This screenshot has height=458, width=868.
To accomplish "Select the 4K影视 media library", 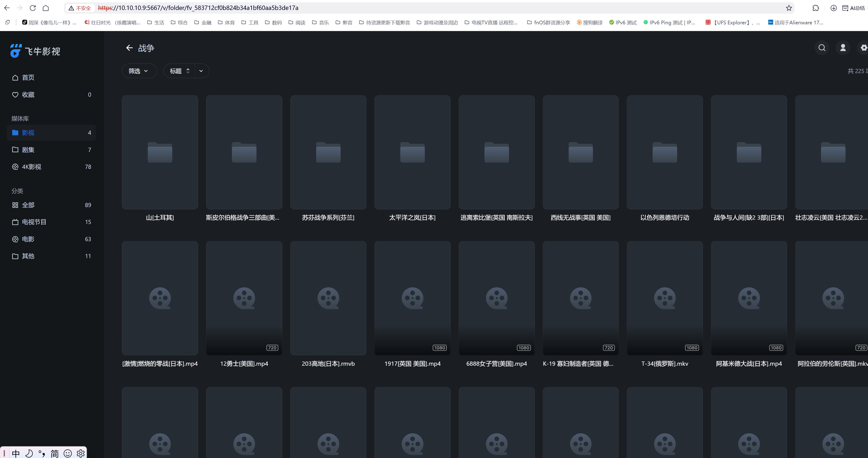I will click(x=51, y=167).
